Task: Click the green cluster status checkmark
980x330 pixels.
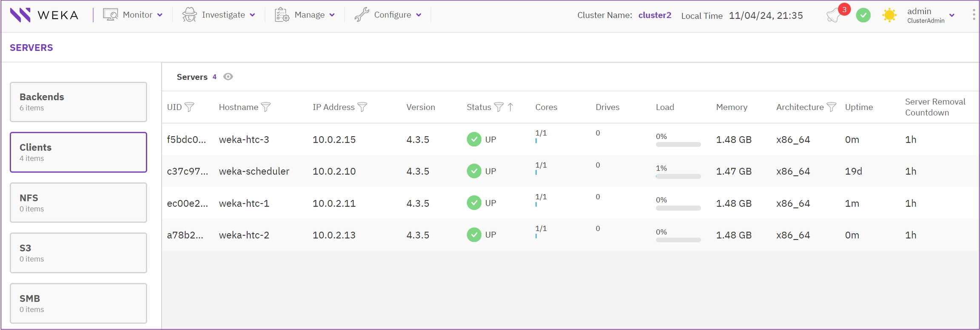Action: coord(863,15)
